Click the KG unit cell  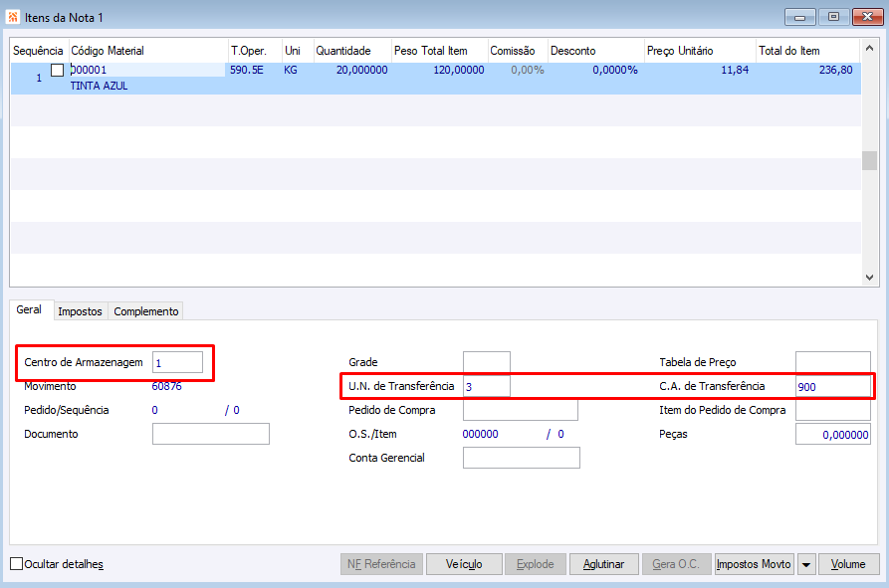coord(291,70)
